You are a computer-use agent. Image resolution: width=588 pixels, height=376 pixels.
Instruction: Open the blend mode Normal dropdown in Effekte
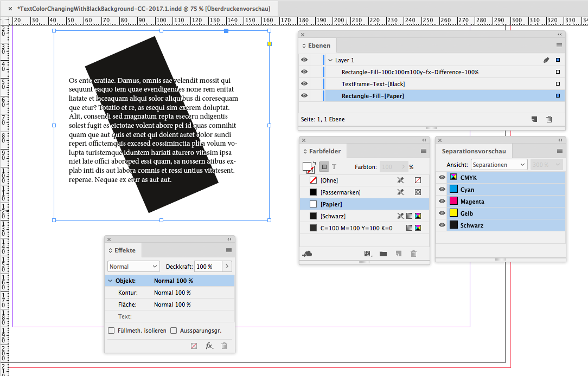(133, 266)
